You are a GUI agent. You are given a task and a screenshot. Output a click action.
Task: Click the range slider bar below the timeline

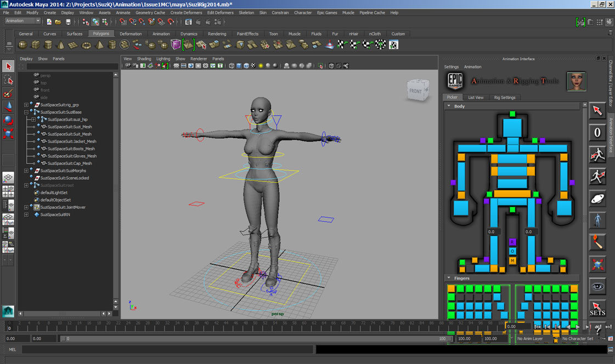tap(257, 339)
